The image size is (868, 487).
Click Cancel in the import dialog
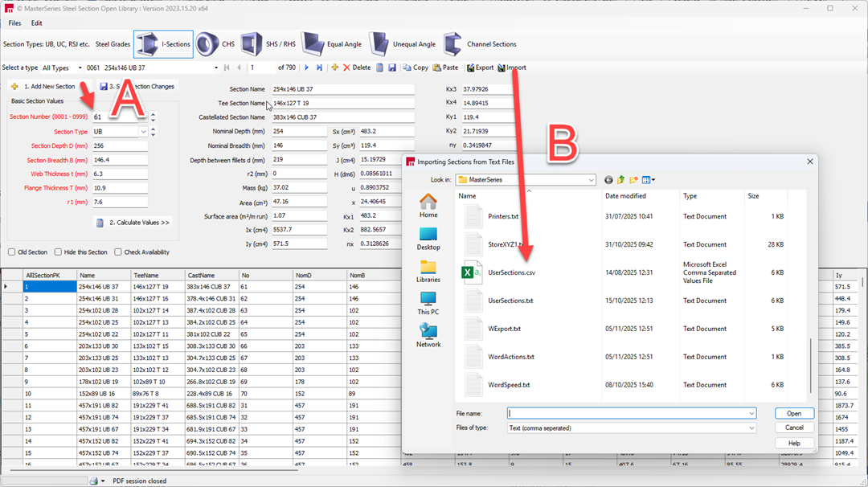click(x=794, y=428)
